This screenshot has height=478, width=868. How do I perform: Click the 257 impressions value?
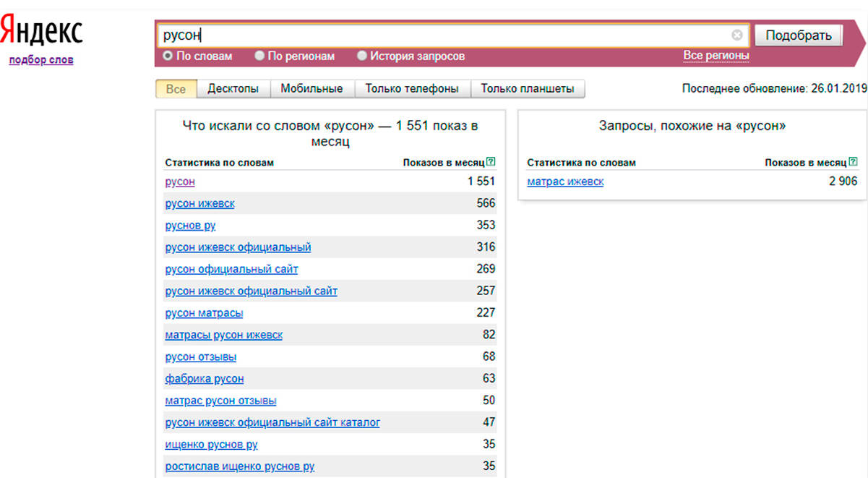486,291
